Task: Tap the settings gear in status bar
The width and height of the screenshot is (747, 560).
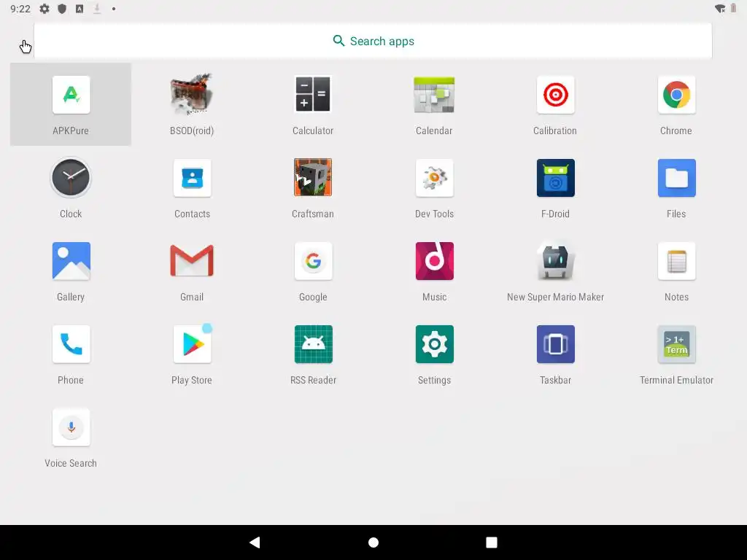Action: tap(44, 9)
